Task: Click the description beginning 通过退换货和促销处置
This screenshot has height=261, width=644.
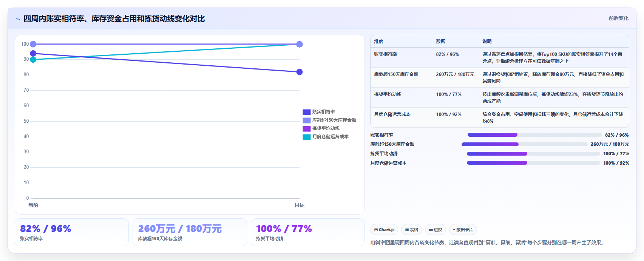Action: point(553,78)
